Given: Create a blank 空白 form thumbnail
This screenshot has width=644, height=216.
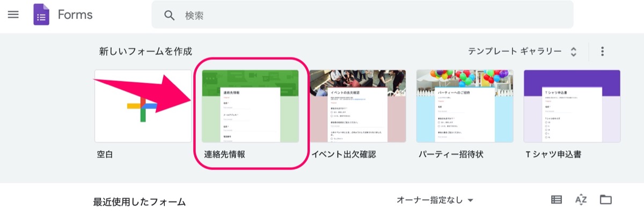Looking at the screenshot, I should click(143, 106).
